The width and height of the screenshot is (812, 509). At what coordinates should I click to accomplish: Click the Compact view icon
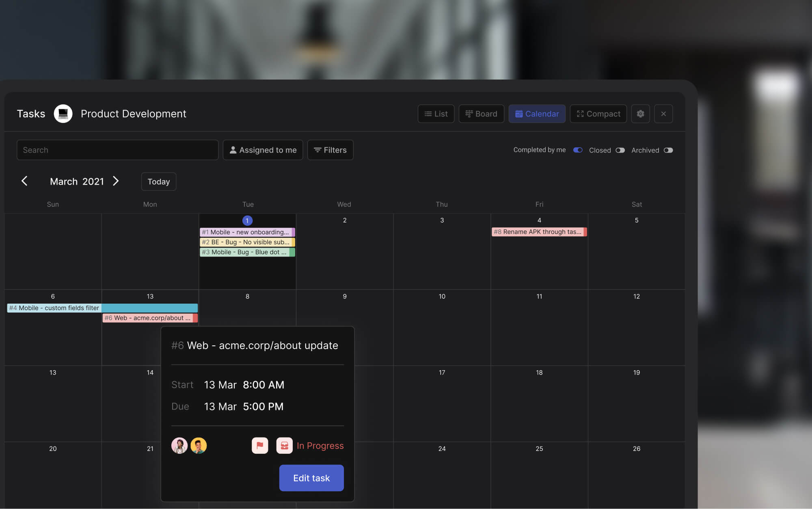[581, 114]
